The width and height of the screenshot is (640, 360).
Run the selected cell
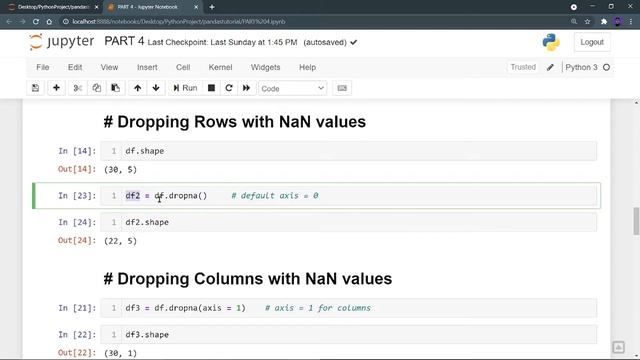(185, 88)
